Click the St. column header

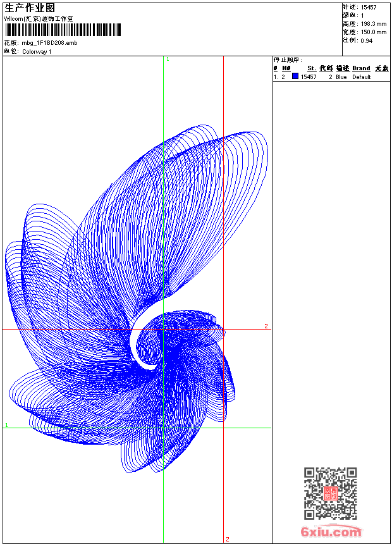click(x=312, y=68)
